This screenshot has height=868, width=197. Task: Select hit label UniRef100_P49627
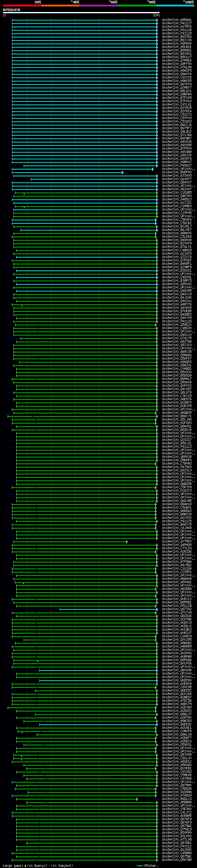[176, 165]
